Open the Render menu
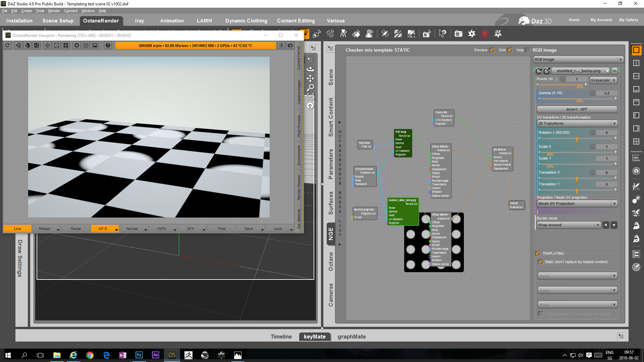 click(x=54, y=11)
